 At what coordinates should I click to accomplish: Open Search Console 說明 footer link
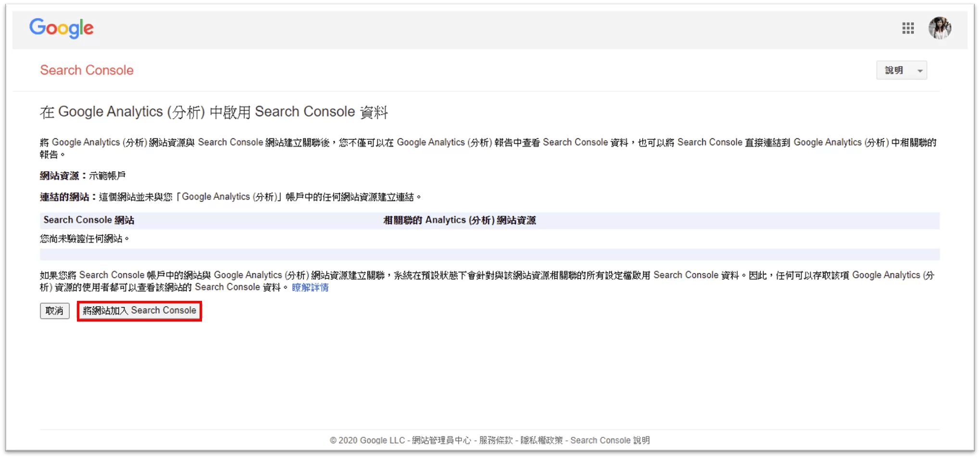(x=610, y=440)
